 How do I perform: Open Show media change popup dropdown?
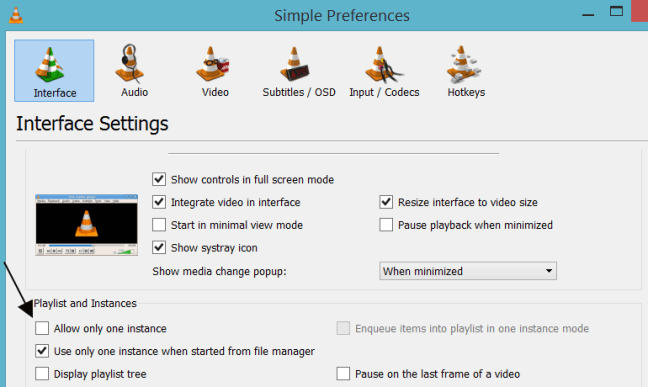(x=468, y=271)
